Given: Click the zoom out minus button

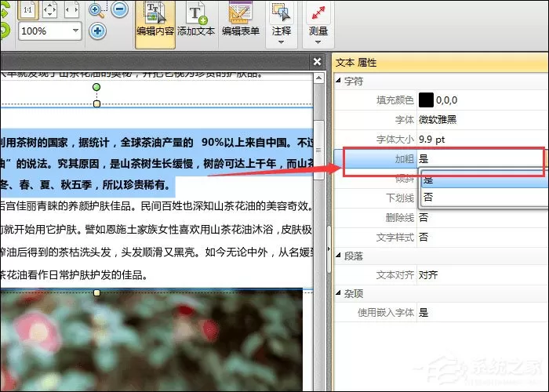Looking at the screenshot, I should 119,9.
